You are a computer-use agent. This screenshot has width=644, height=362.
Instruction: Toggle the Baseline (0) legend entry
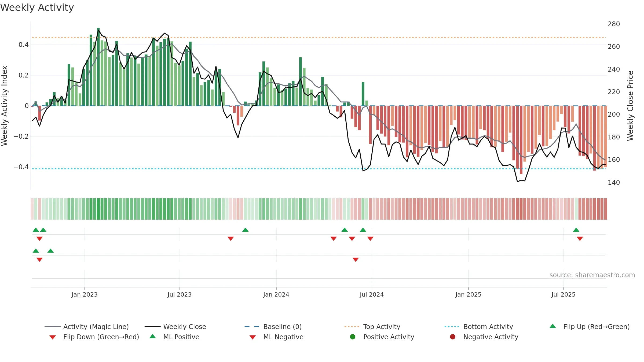(273, 327)
